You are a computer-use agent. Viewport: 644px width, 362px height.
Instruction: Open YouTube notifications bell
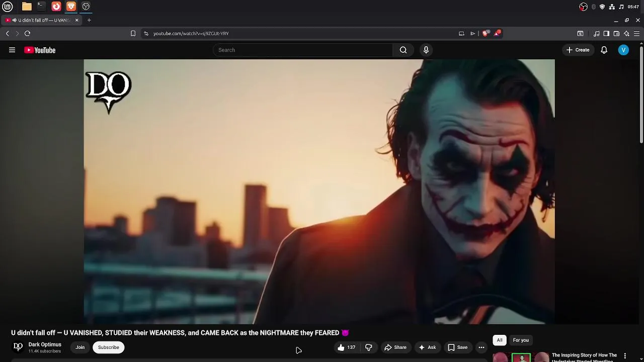coord(604,50)
